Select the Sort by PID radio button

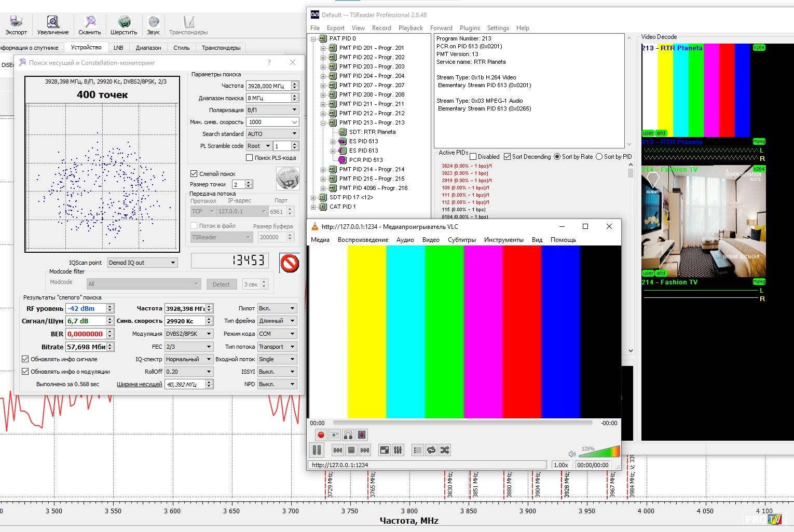click(599, 157)
